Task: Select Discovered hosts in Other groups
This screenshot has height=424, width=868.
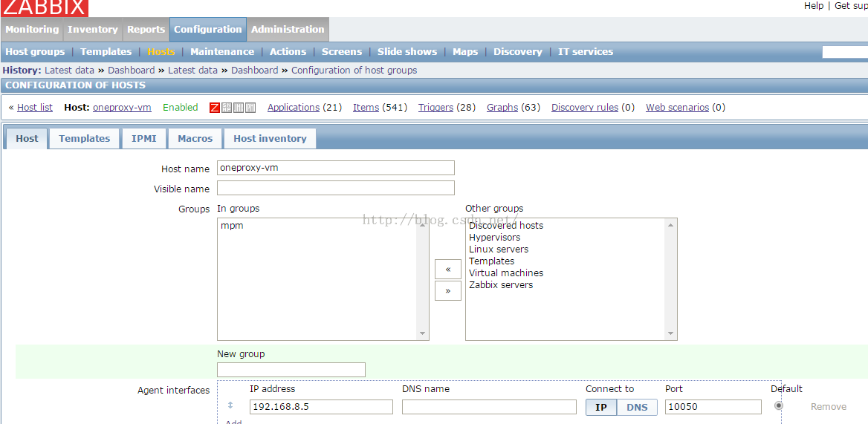Action: coord(506,226)
